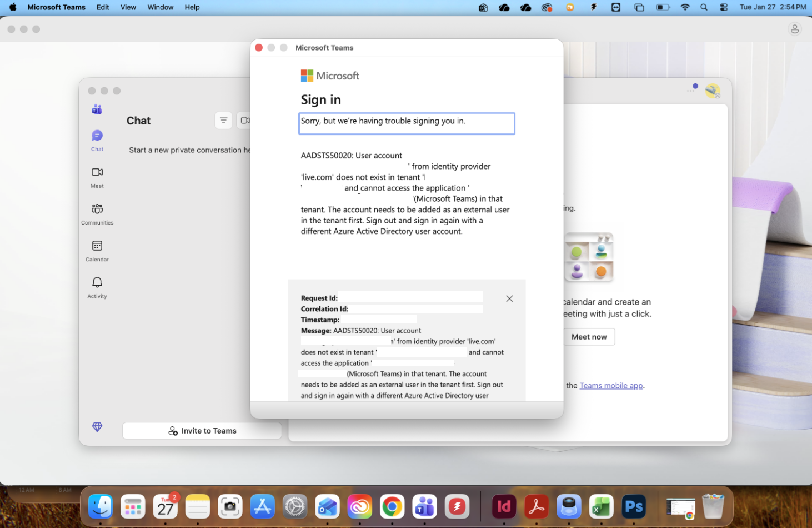Open Calendar app in the Dock
Viewport: 812px width, 528px height.
[166, 506]
